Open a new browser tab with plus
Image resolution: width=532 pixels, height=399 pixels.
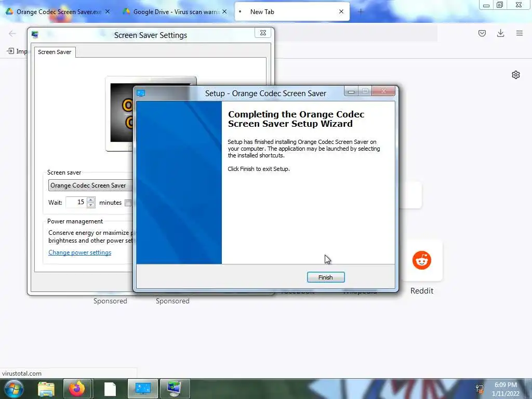click(361, 12)
